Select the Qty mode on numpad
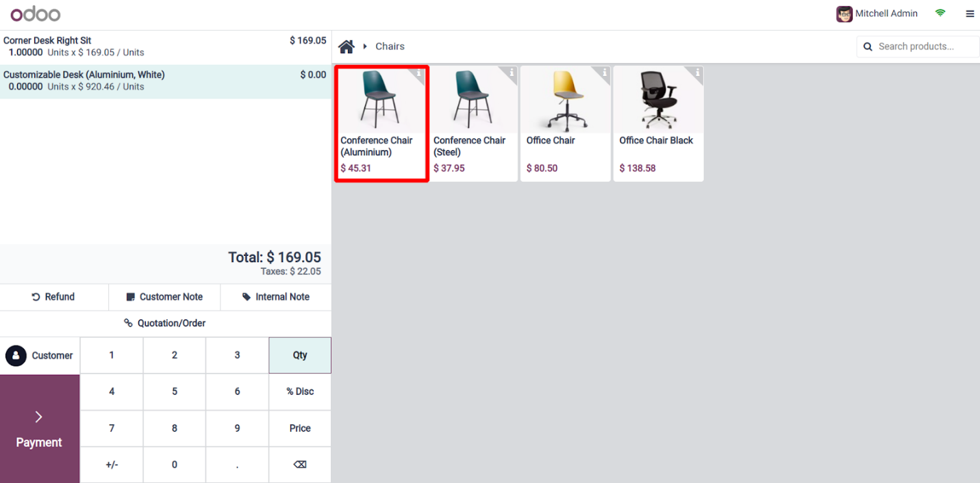 (300, 355)
